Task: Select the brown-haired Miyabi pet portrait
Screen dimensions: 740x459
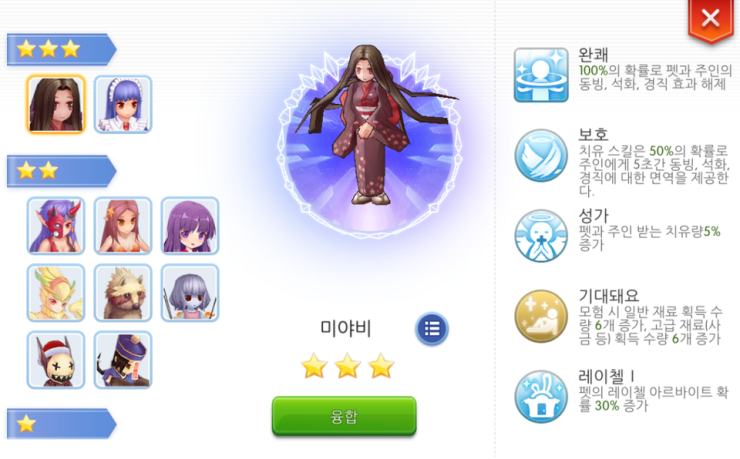Action: [x=56, y=104]
